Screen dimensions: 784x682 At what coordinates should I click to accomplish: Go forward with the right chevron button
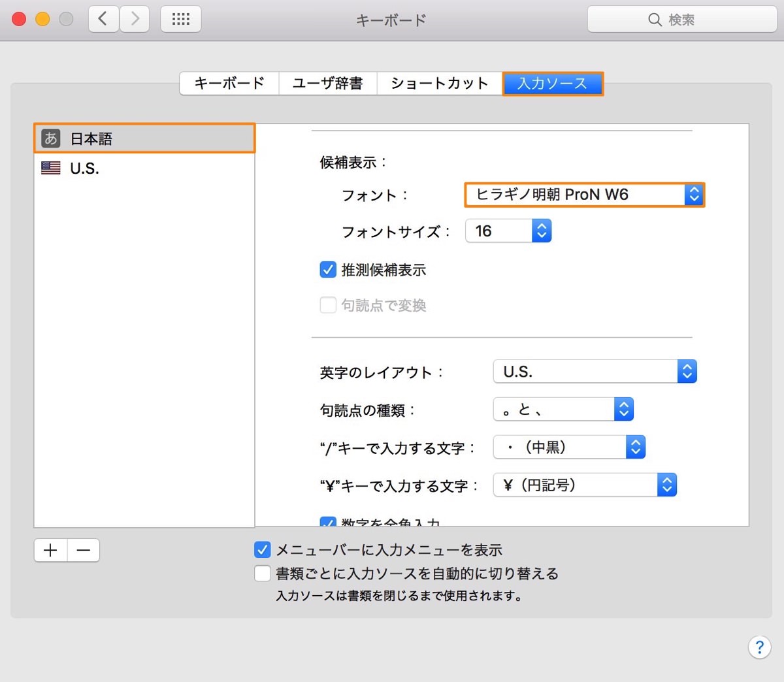click(x=135, y=19)
